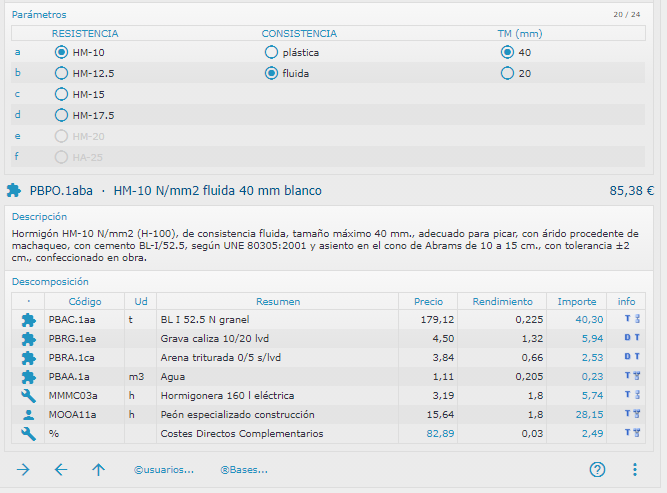Go back with the left arrow icon
Viewport: 667px width, 493px height.
coord(61,469)
